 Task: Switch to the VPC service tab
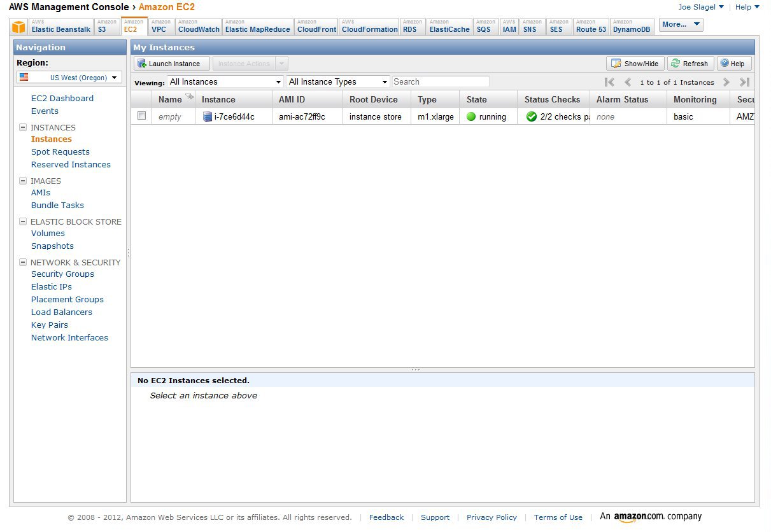pyautogui.click(x=161, y=27)
